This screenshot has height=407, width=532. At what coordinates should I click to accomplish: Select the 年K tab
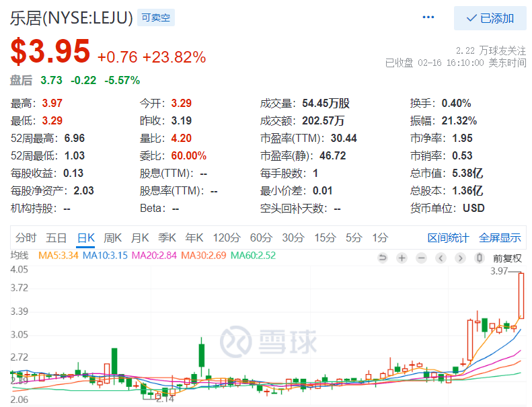[194, 237]
